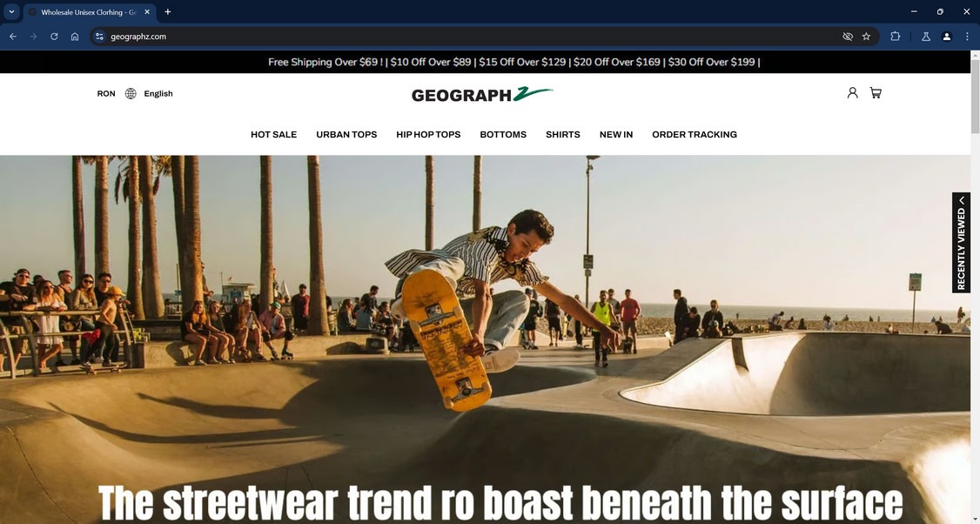Click the page vertical scrollbar thumb
Image resolution: width=980 pixels, height=524 pixels.
coord(975,97)
